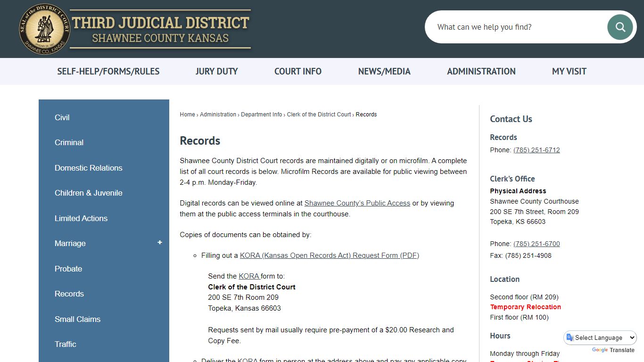Image resolution: width=644 pixels, height=362 pixels.
Task: Click the Contact Us heading
Action: click(x=511, y=119)
